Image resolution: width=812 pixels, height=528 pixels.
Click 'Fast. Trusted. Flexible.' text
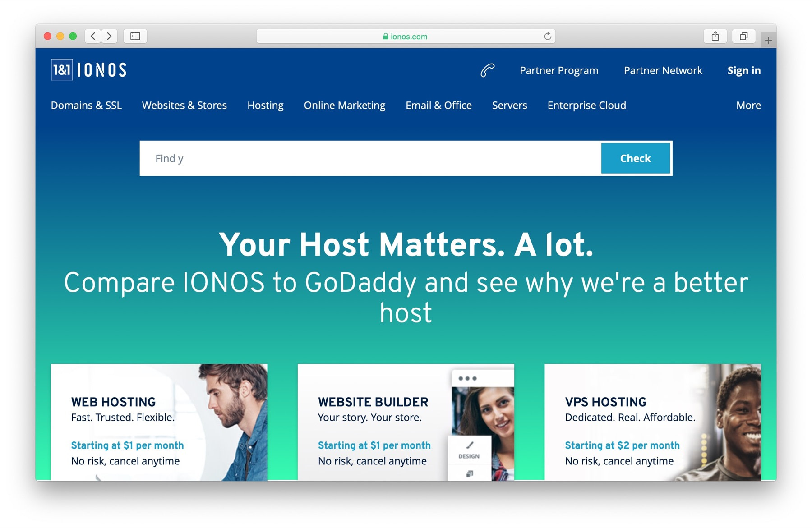123,417
